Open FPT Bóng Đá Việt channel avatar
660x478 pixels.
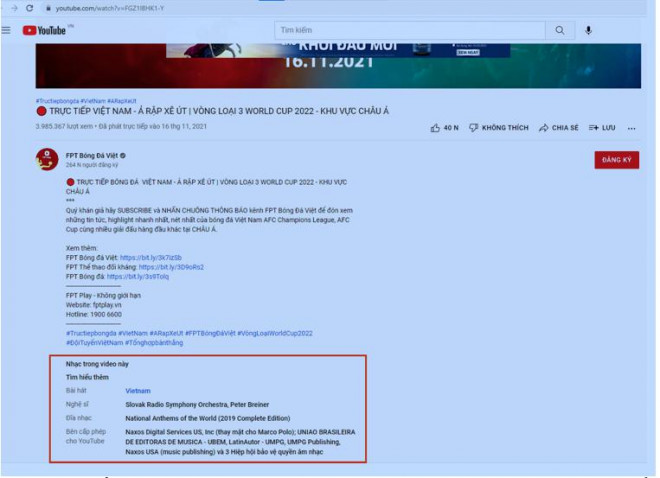46,159
